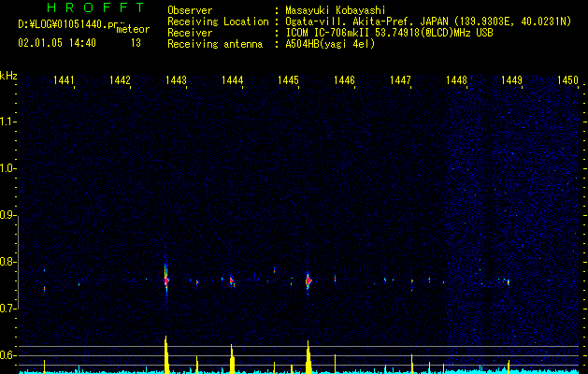Click the 1449 time axis label
This screenshot has height=374, width=588.
pos(512,80)
